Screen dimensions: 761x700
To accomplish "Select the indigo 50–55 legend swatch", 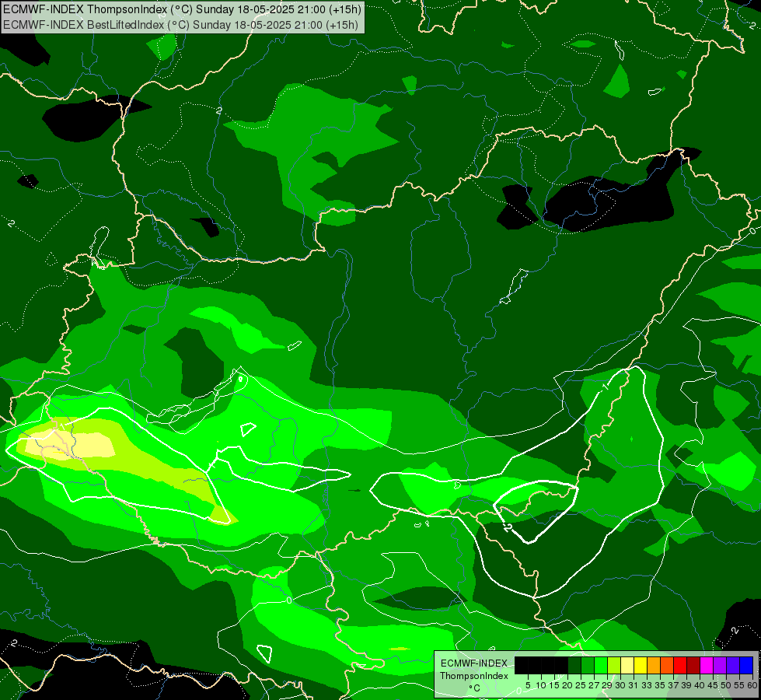I will (x=733, y=665).
